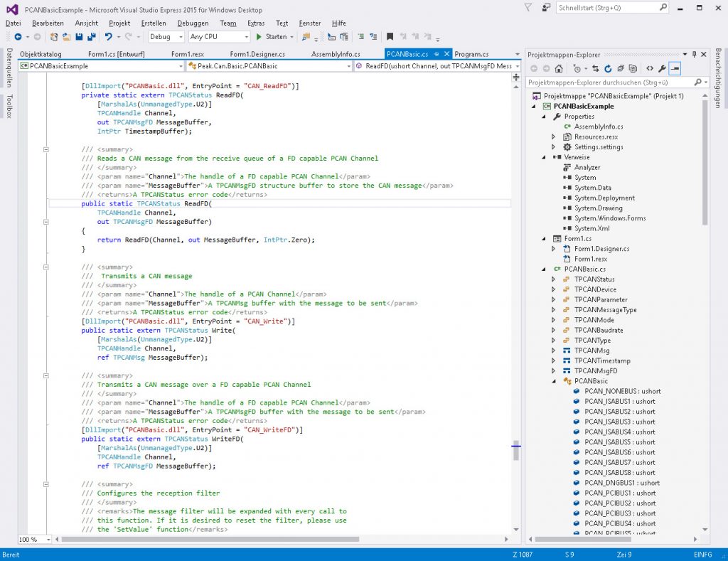Open Properties via the wrench toolbar icon
Image resolution: width=728 pixels, height=561 pixels.
point(662,69)
